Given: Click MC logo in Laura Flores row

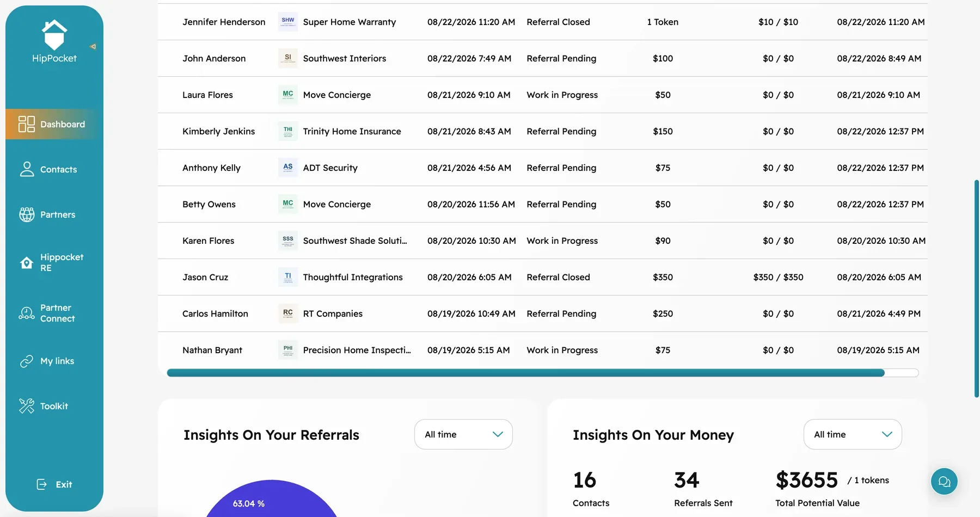Looking at the screenshot, I should 288,95.
